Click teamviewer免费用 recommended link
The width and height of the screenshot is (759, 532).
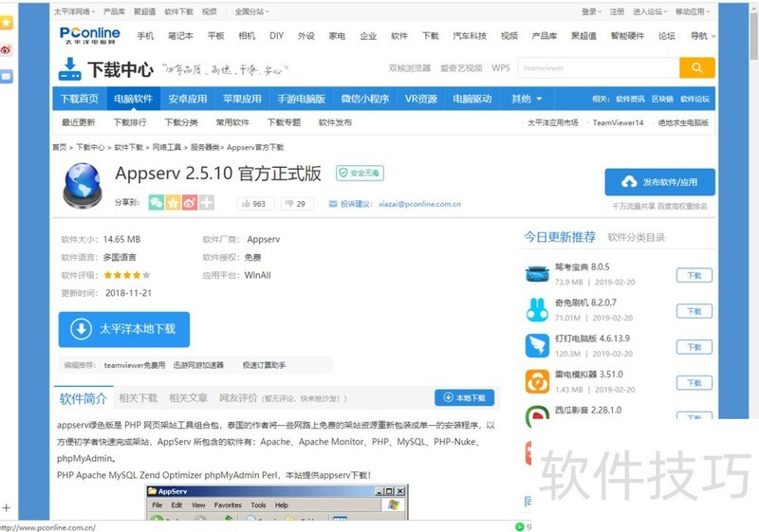(135, 365)
